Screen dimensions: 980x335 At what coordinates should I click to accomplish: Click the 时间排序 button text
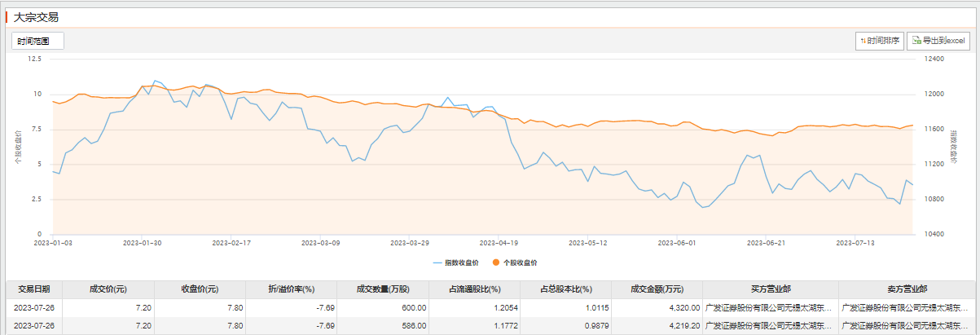pyautogui.click(x=883, y=41)
